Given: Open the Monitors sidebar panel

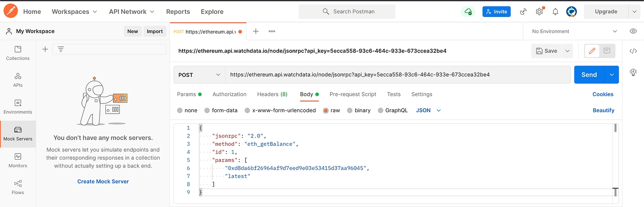Looking at the screenshot, I should [18, 161].
